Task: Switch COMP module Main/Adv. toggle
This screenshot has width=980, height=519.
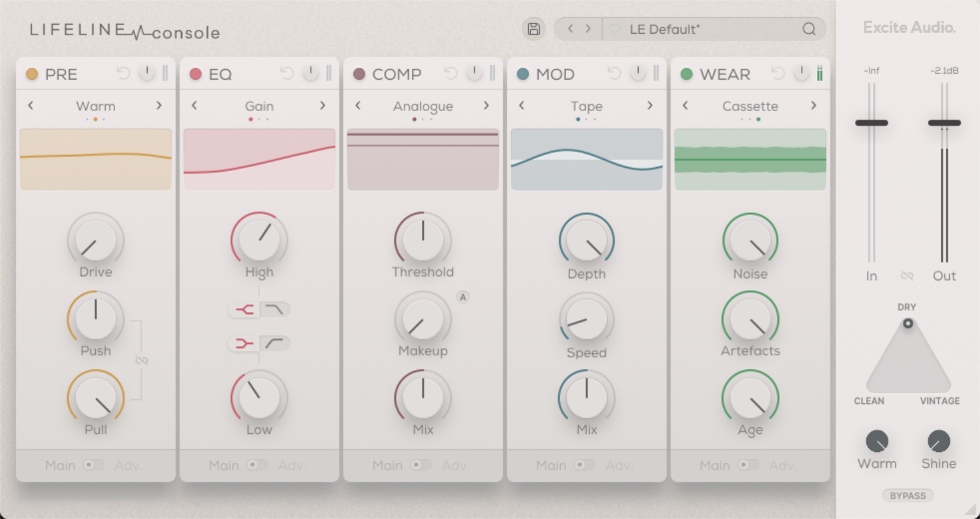Action: 421,465
